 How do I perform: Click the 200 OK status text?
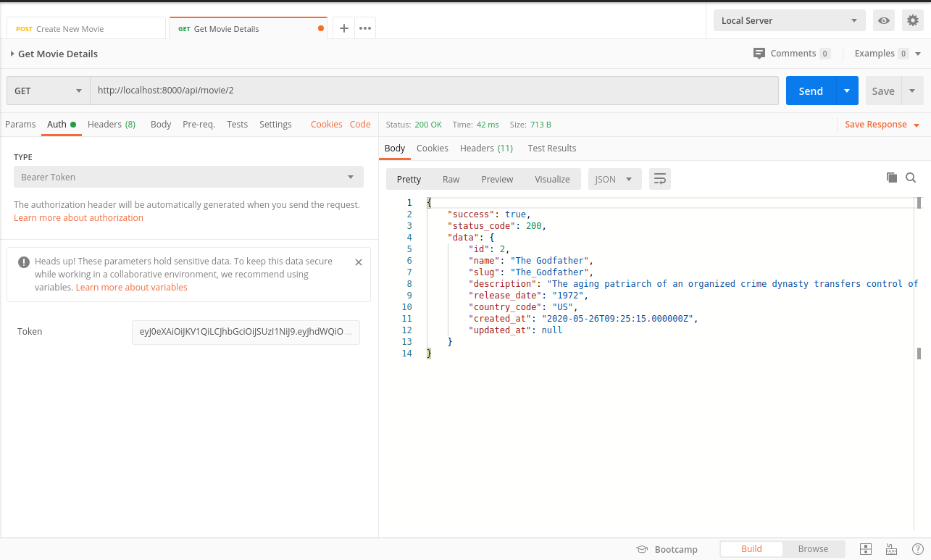428,125
